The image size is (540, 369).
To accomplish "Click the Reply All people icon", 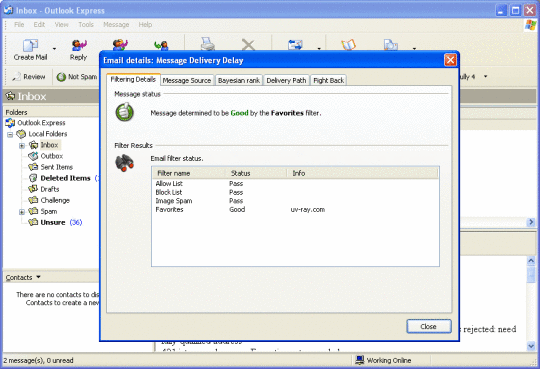I will coord(120,45).
